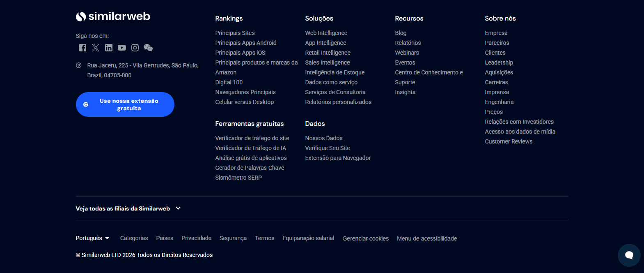Click Gerenciar cookies link
Screen dimensions: 644x273
coord(365,238)
